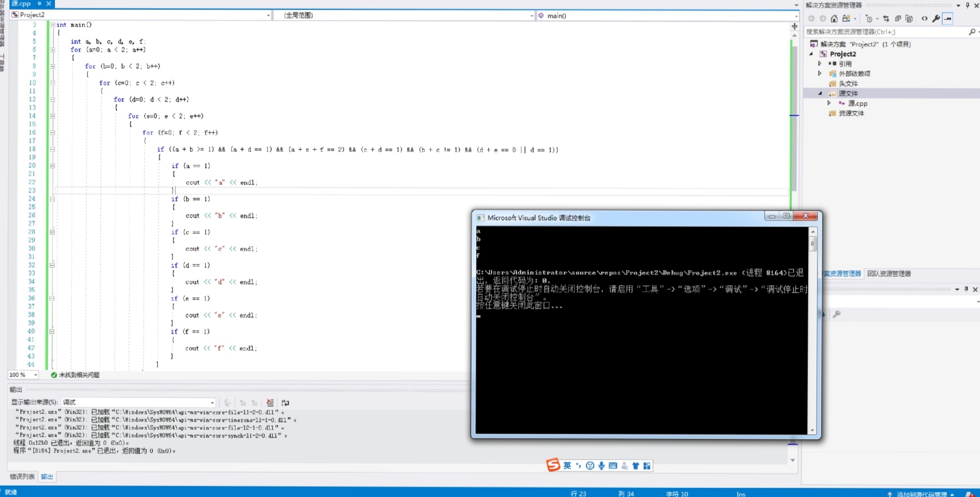Pin the lower properties panel
The height and width of the screenshot is (497, 980).
[x=966, y=289]
